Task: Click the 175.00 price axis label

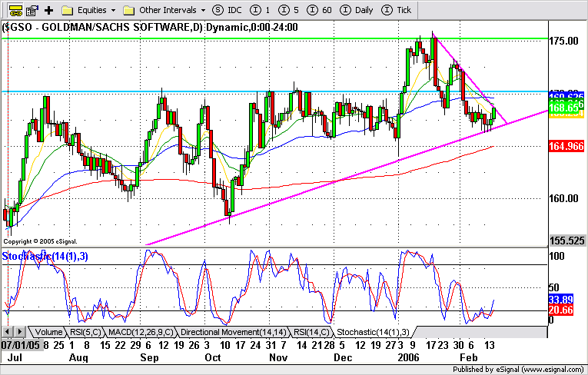Action: pyautogui.click(x=563, y=41)
